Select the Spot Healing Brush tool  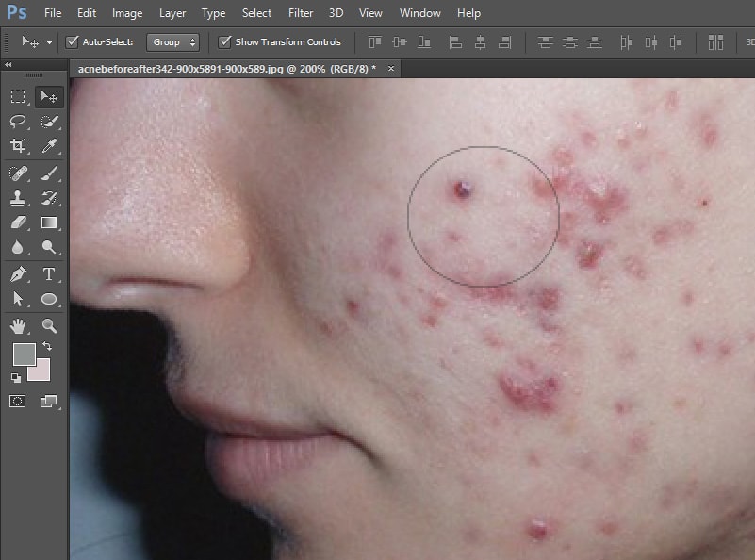(18, 173)
